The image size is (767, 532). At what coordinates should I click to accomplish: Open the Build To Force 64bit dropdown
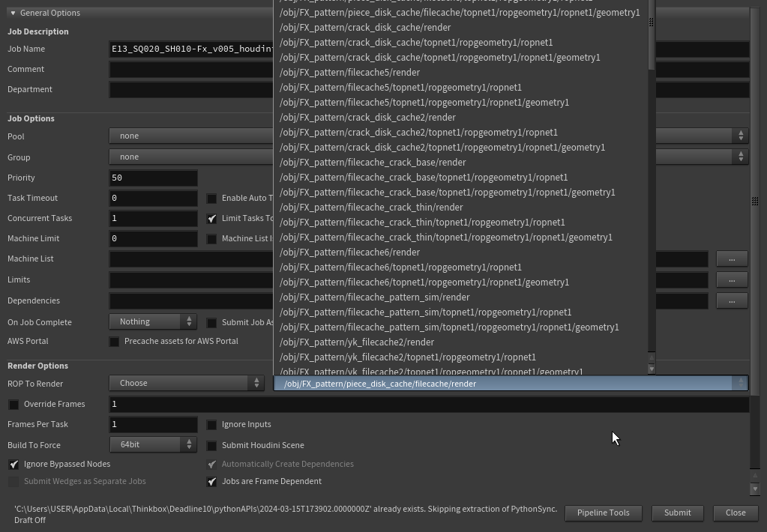(153, 444)
